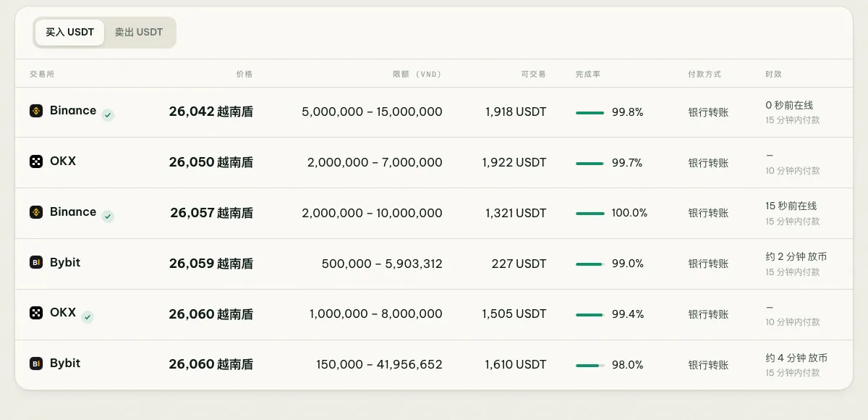Click the Bybit logo in the 1,610 USDT row
Viewport: 868px width, 420px height.
36,364
